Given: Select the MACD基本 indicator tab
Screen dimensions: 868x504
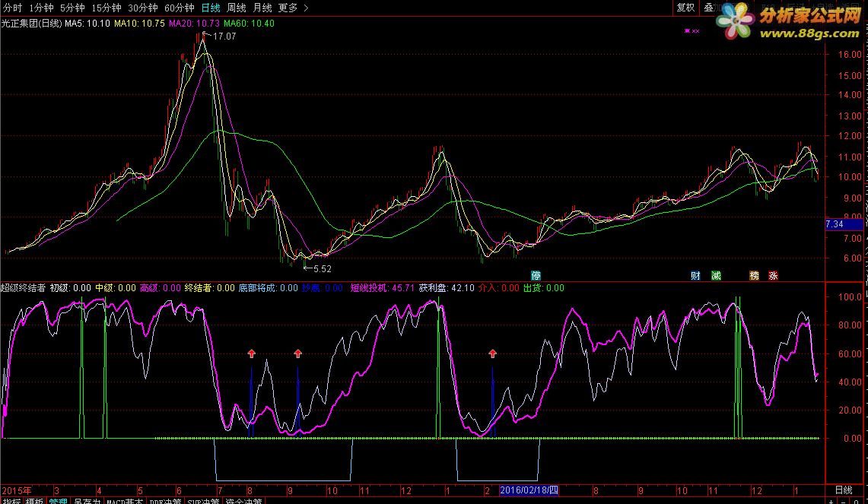Looking at the screenshot, I should [x=125, y=501].
